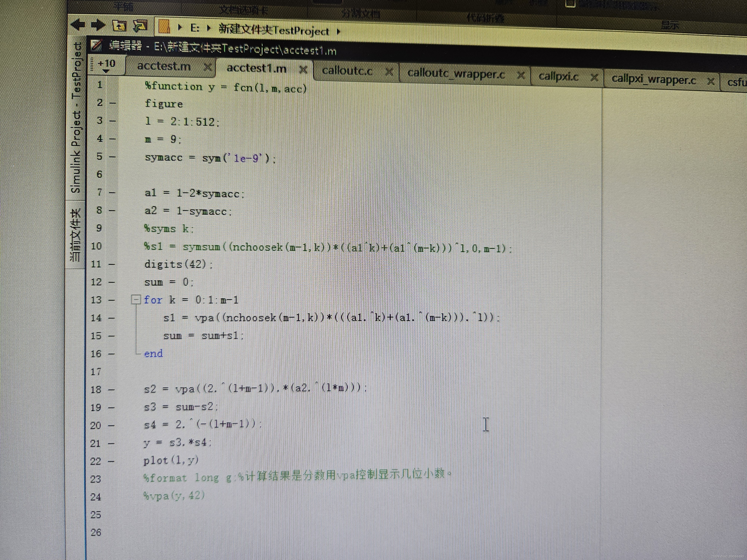Viewport: 747px width, 560px height.
Task: Collapse the for loop code fold
Action: [136, 299]
